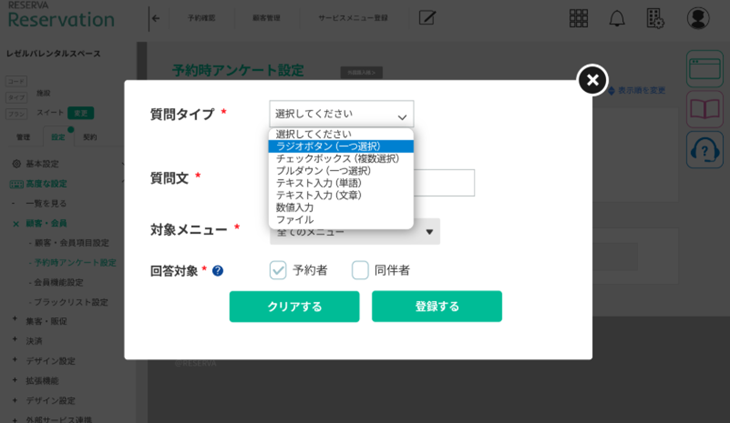730x423 pixels.
Task: Select ラジオボタン (一つ選択) option
Action: 328,146
